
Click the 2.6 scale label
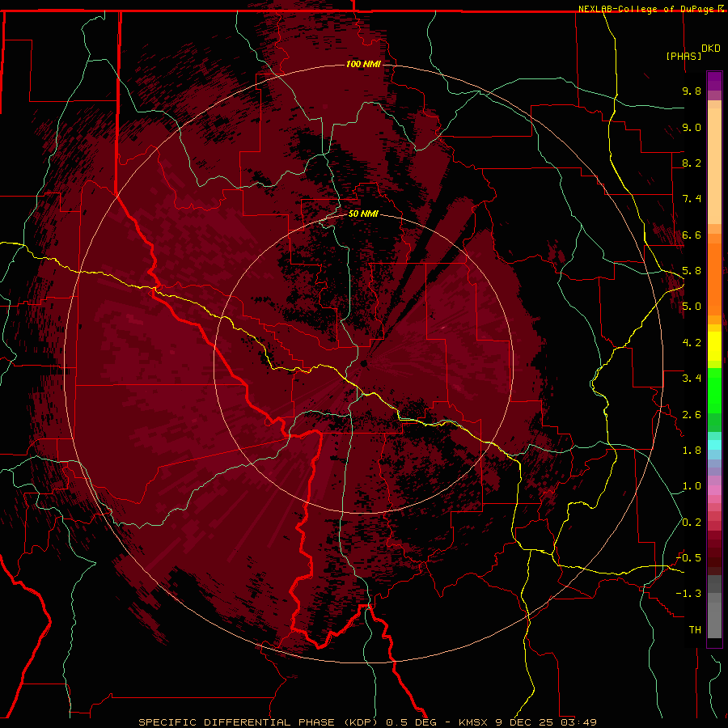(x=692, y=415)
